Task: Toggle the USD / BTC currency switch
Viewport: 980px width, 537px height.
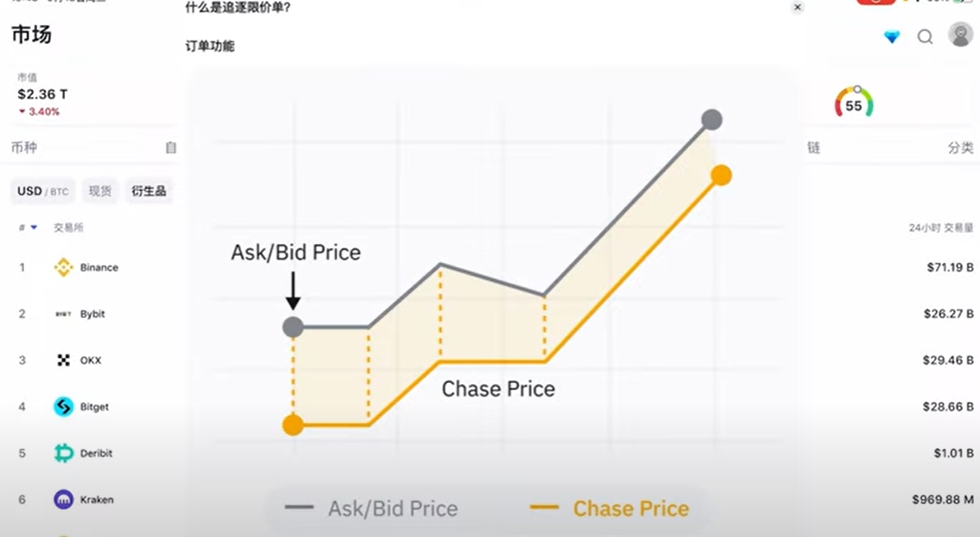Action: click(42, 191)
